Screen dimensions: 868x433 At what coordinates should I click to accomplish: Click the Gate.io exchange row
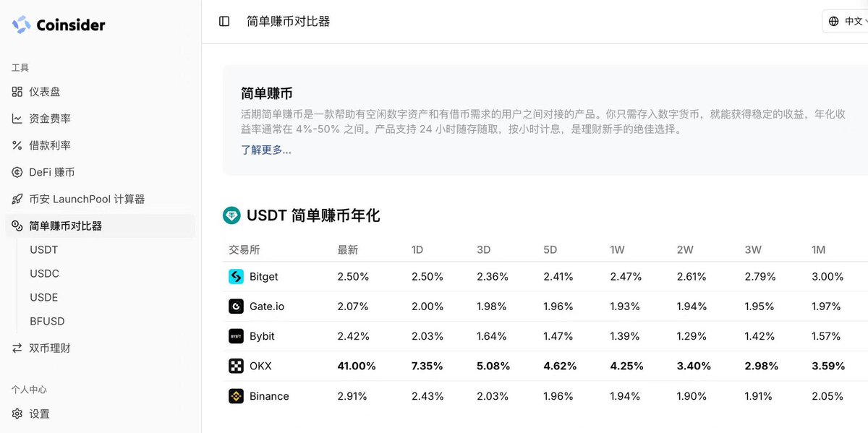click(x=545, y=306)
